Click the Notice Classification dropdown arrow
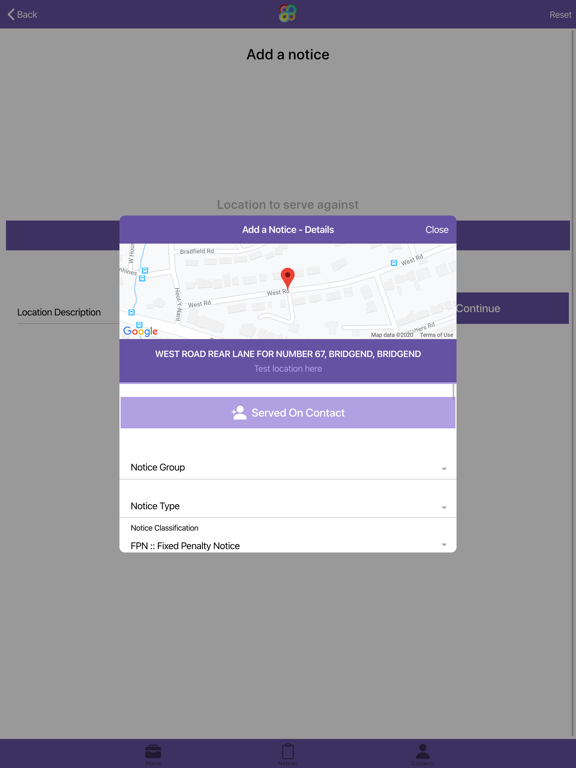The width and height of the screenshot is (576, 768). 444,545
